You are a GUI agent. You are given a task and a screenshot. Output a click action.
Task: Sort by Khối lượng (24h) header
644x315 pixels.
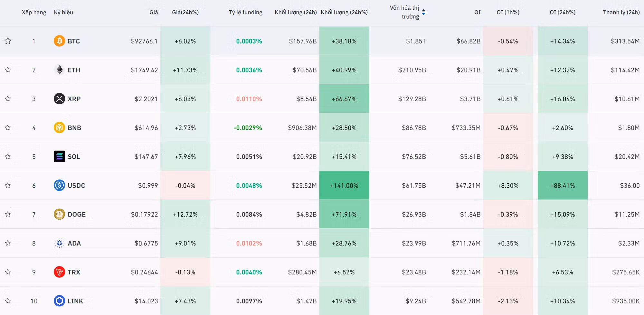296,12
